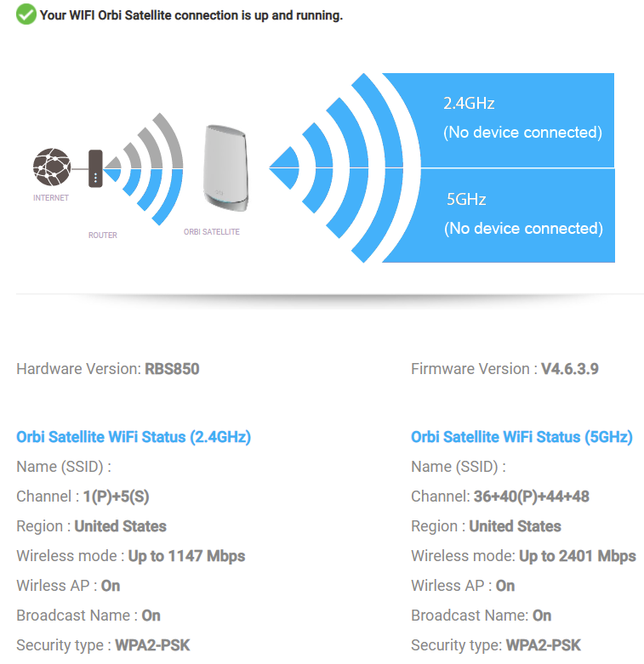Click the 5GHz Broadcast Name On value
The height and width of the screenshot is (664, 644).
pyautogui.click(x=542, y=616)
